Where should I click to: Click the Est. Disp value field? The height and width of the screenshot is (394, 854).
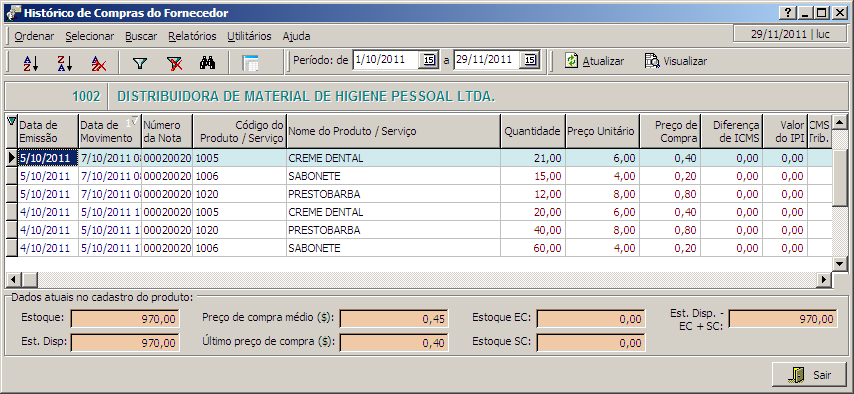click(x=125, y=342)
